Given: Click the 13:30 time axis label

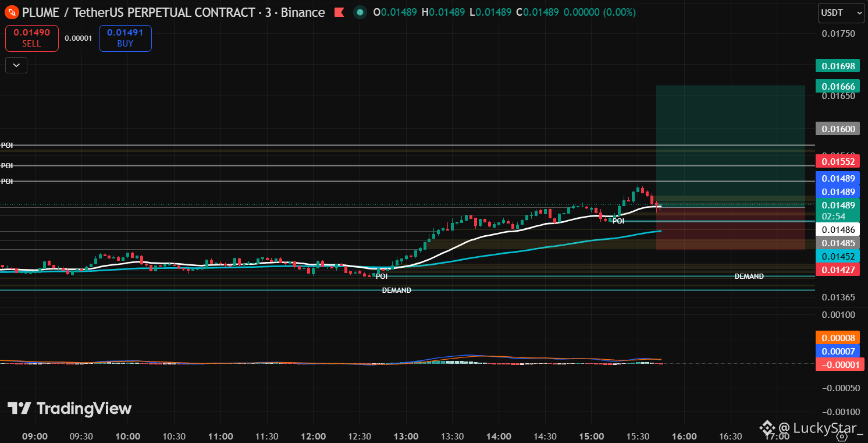Looking at the screenshot, I should coord(452,437).
